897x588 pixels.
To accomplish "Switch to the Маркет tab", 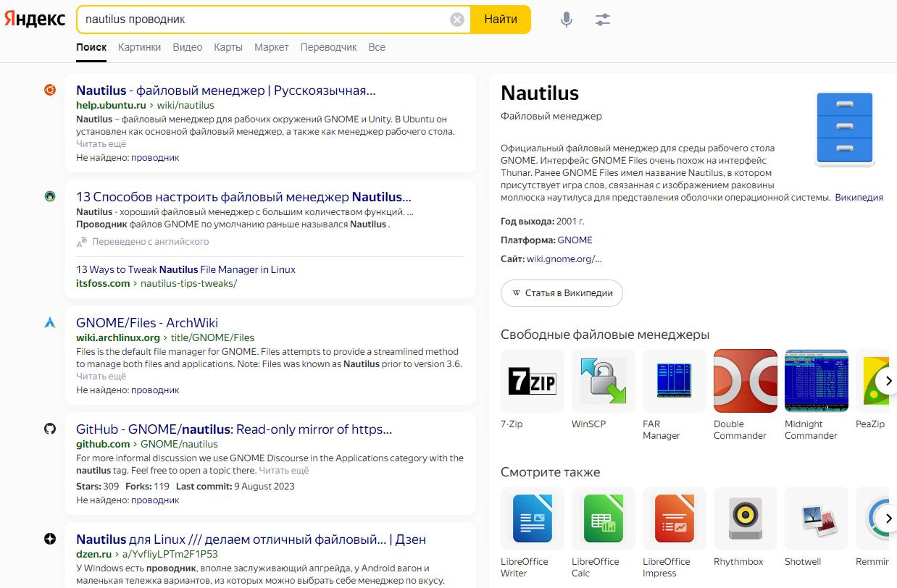I will pos(272,47).
